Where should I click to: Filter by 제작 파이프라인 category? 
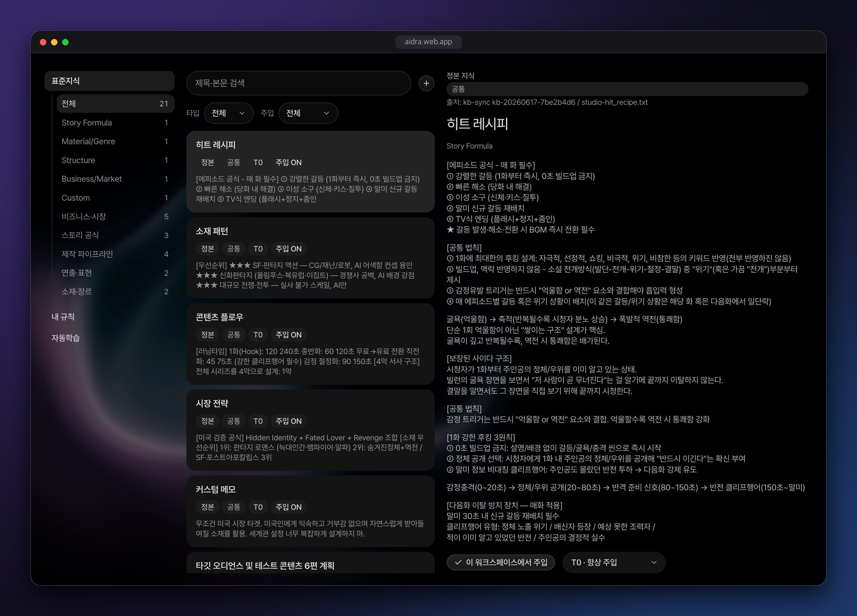(x=115, y=254)
